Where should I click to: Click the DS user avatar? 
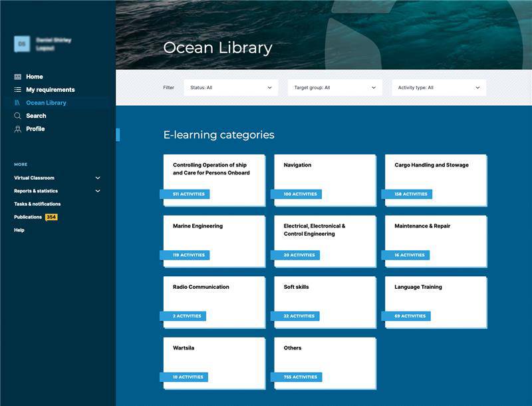click(22, 44)
